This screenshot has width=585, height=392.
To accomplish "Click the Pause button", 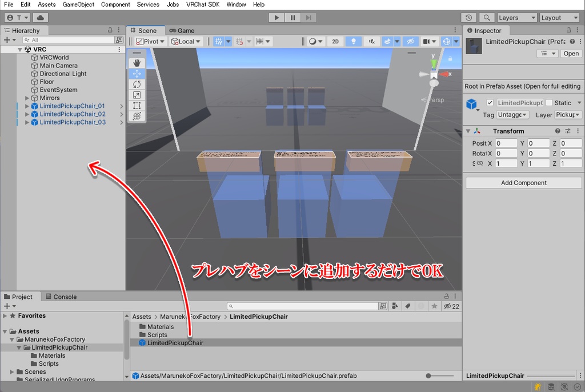I will point(293,18).
